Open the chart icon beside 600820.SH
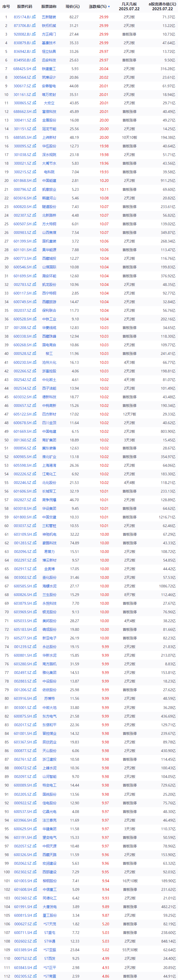The image size is (178, 980). coord(34,207)
